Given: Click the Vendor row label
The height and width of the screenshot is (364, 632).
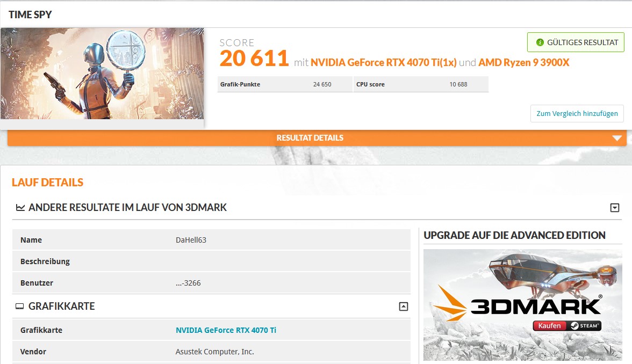Looking at the screenshot, I should 33,352.
